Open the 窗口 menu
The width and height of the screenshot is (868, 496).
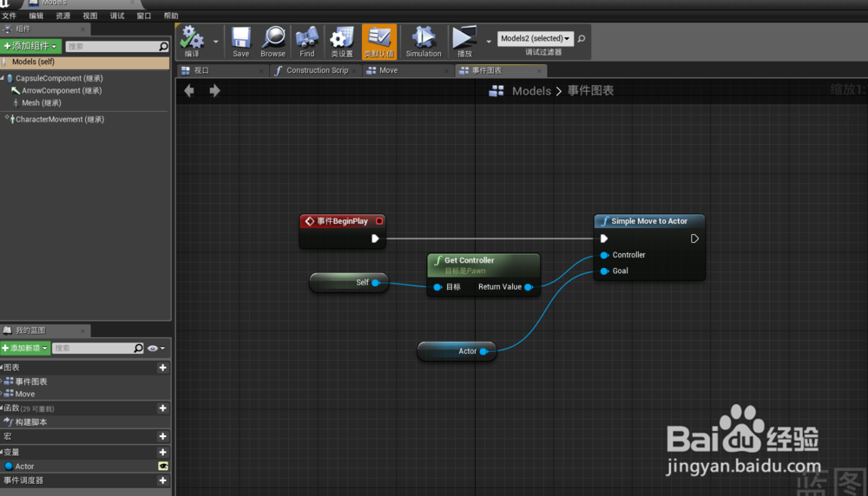[x=144, y=16]
